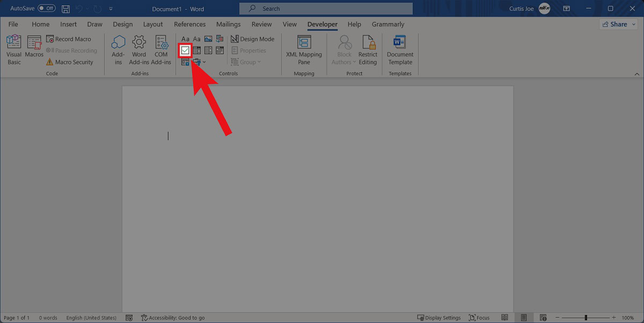Toggle AutoSave on
644x323 pixels.
47,9
